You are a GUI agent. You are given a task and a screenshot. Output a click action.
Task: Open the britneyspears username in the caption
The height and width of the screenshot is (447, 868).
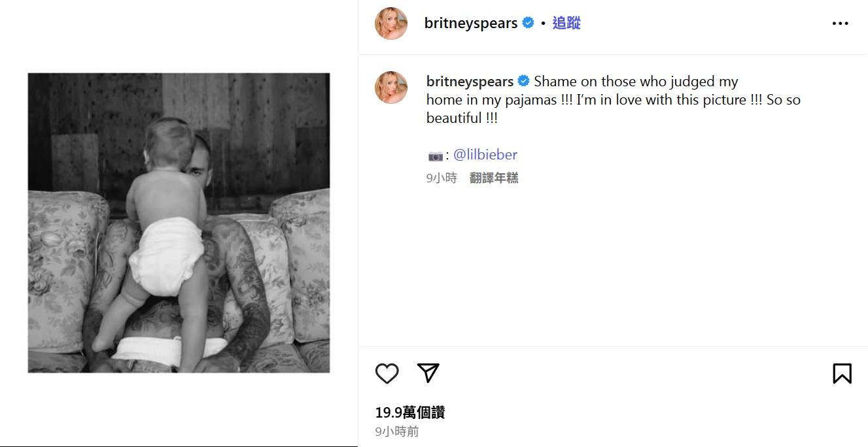pos(470,82)
